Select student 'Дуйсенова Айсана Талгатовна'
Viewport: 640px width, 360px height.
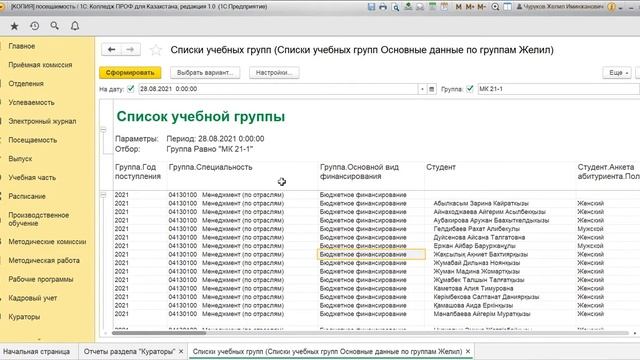[479, 237]
